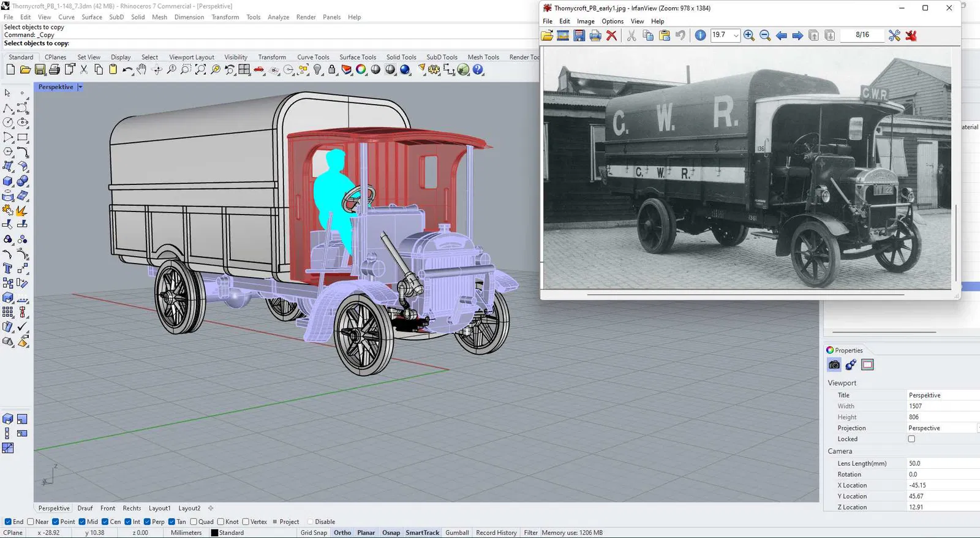The image size is (980, 538).
Task: Open the Rhino Help question mark icon
Action: click(478, 70)
